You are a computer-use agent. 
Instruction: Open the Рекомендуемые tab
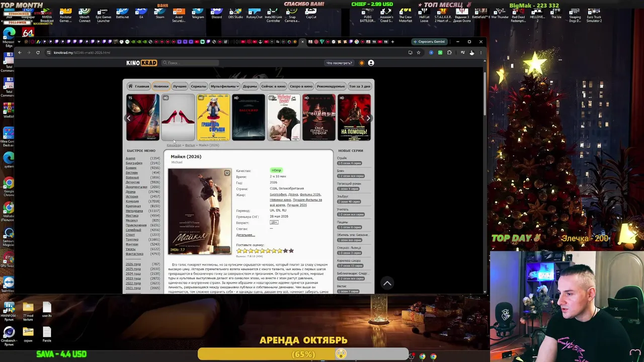click(x=331, y=86)
